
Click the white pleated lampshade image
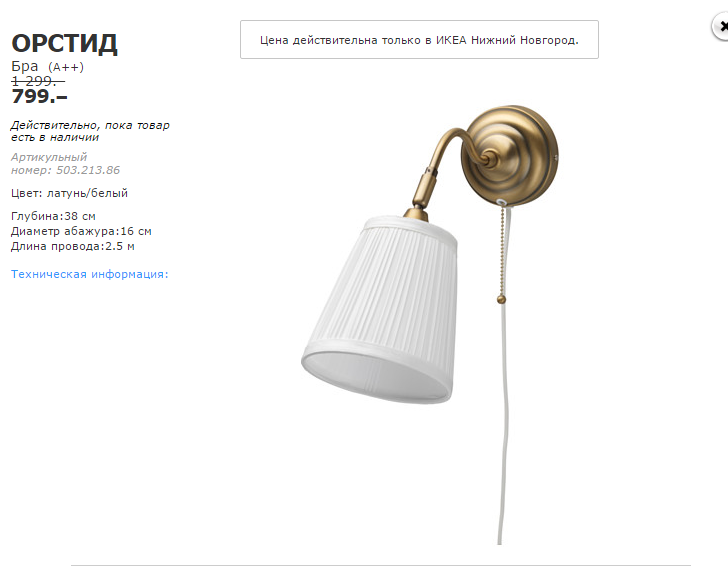[x=380, y=309]
